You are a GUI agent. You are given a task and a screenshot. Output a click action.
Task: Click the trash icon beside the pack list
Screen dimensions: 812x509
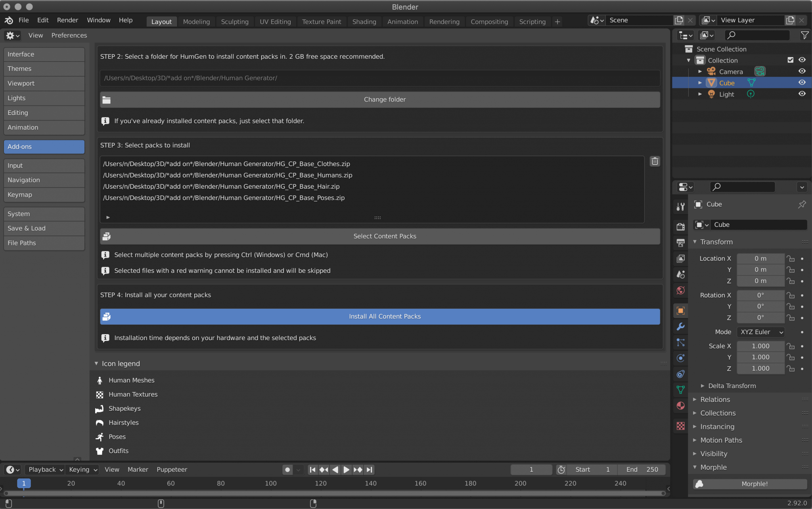point(655,161)
